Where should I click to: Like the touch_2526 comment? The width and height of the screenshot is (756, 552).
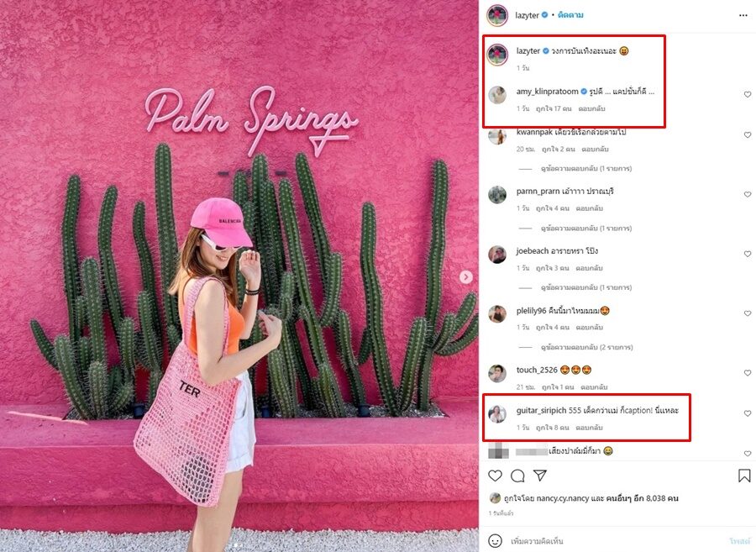click(748, 373)
